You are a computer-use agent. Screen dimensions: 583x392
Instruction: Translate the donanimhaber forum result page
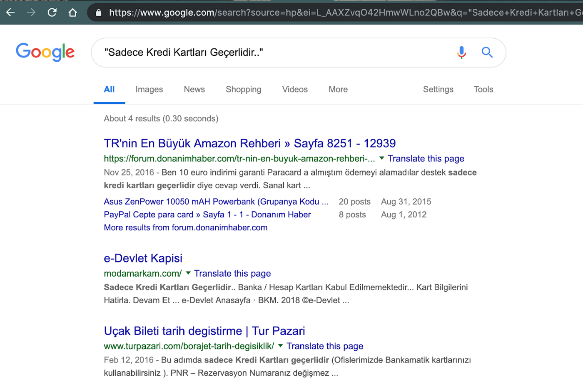coord(426,159)
